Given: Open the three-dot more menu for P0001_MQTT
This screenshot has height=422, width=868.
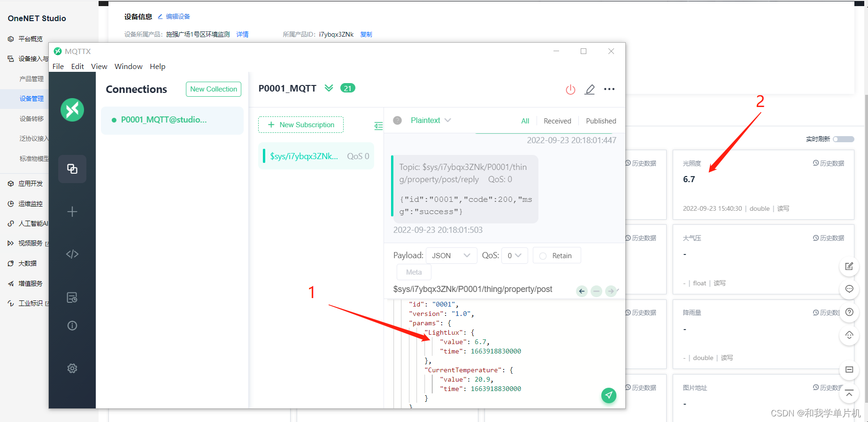Looking at the screenshot, I should (609, 89).
